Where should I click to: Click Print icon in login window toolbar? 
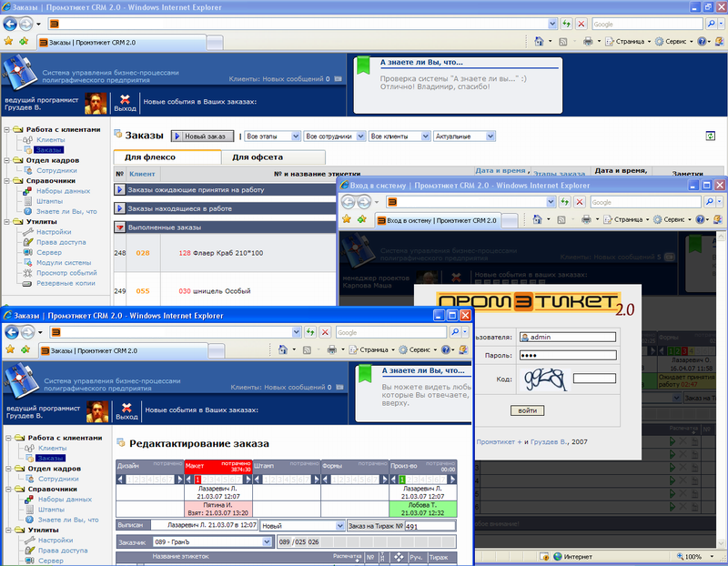(x=586, y=219)
